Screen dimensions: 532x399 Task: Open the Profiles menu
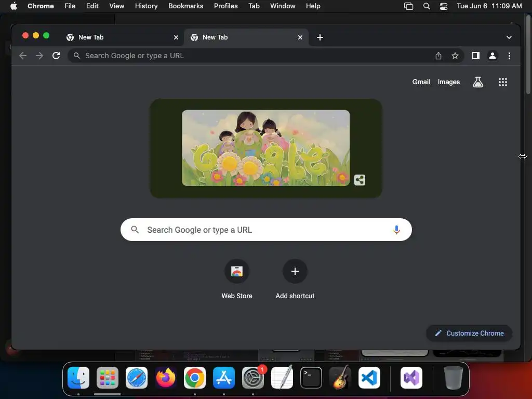click(x=225, y=6)
